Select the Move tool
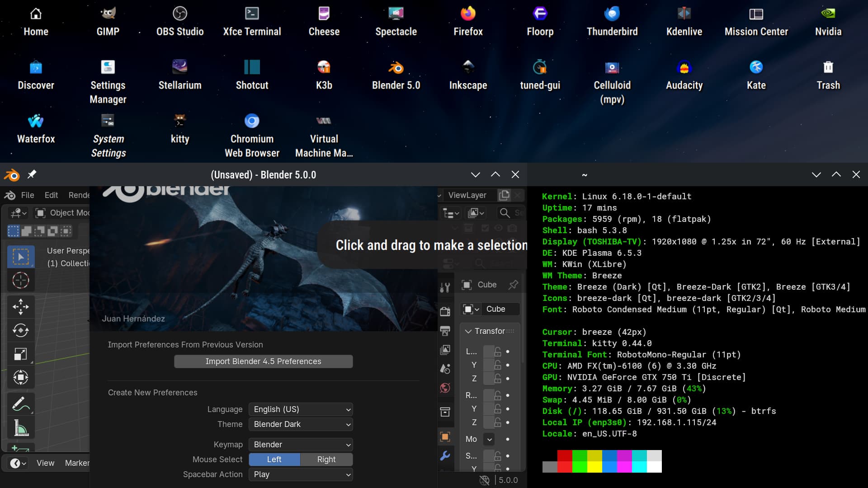Image resolution: width=868 pixels, height=488 pixels. coord(20,307)
